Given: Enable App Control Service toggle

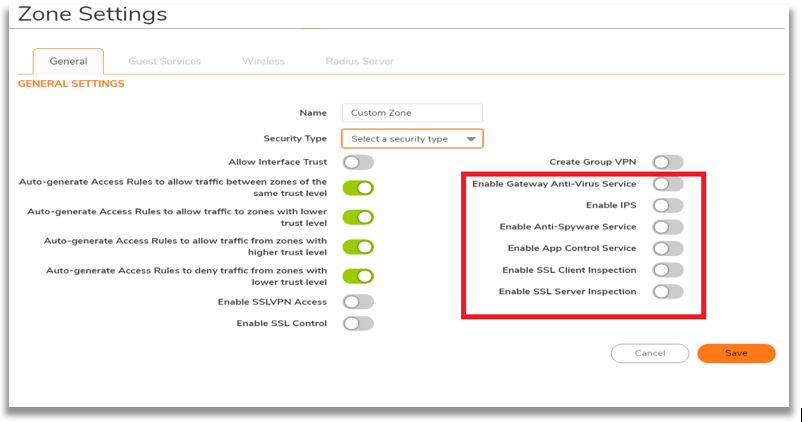Looking at the screenshot, I should coord(668,248).
